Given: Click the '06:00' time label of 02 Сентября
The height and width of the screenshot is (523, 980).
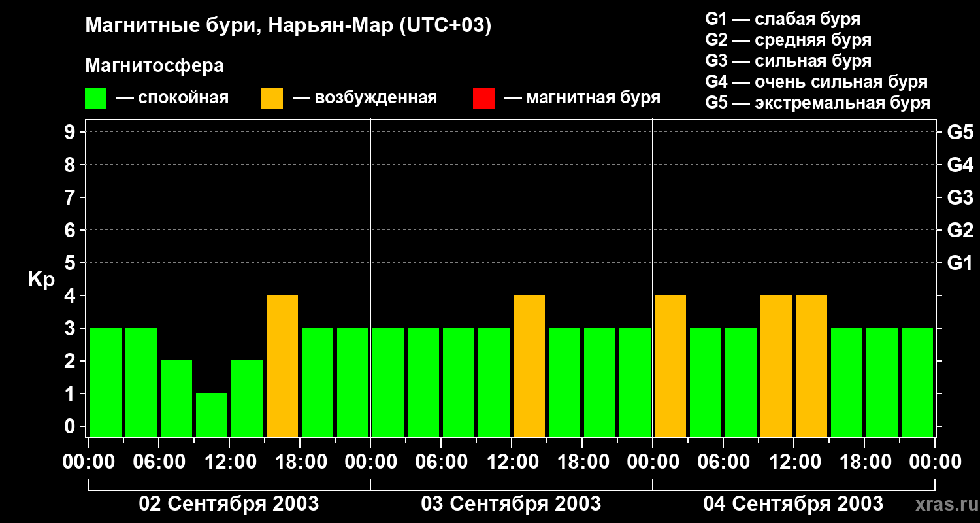Looking at the screenshot, I should click(159, 462).
